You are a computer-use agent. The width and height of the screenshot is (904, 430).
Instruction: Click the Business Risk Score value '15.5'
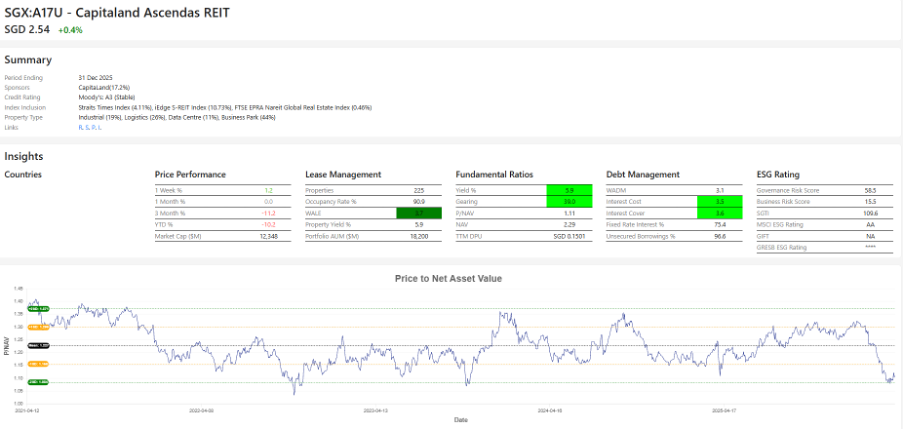(x=871, y=202)
